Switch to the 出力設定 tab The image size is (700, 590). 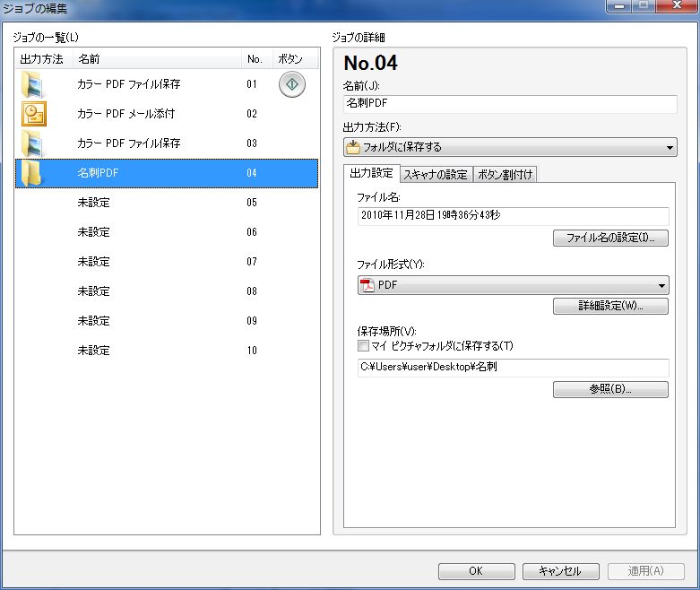[x=371, y=173]
